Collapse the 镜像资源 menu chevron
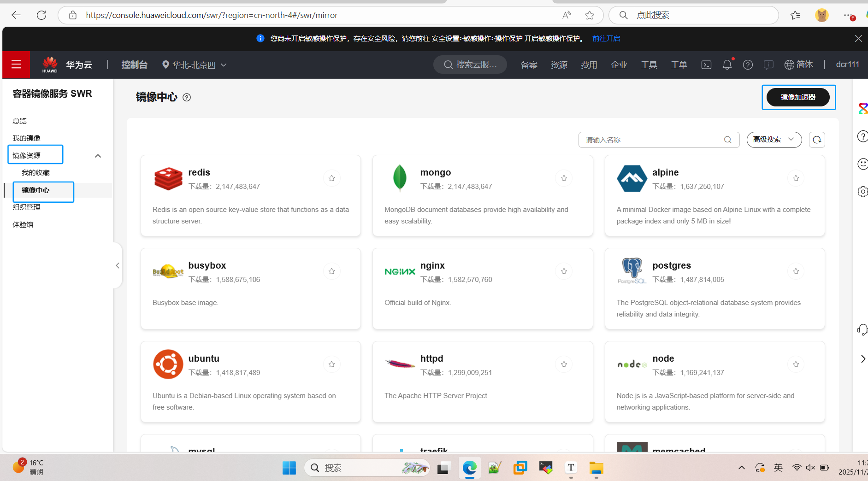Screen dimensions: 868x481 click(98, 156)
